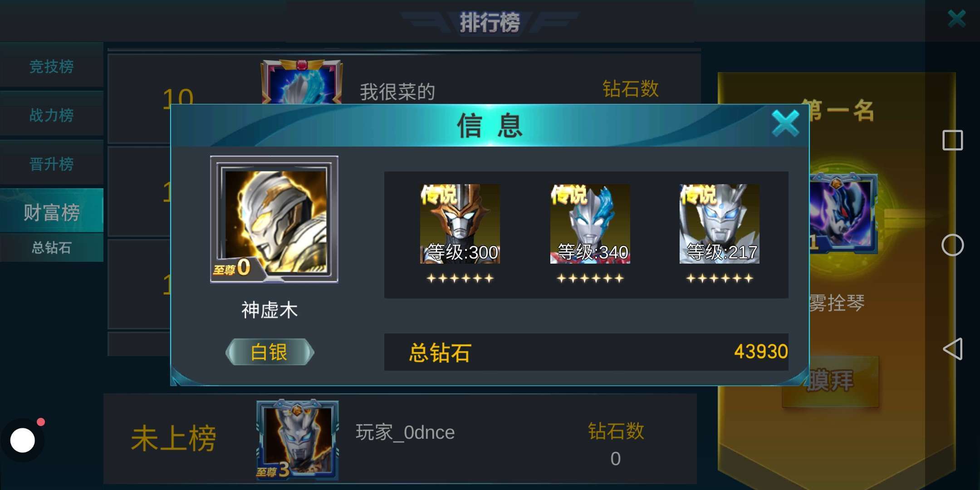Image resolution: width=980 pixels, height=490 pixels.
Task: Open the 竞技榜 tab
Action: [52, 66]
